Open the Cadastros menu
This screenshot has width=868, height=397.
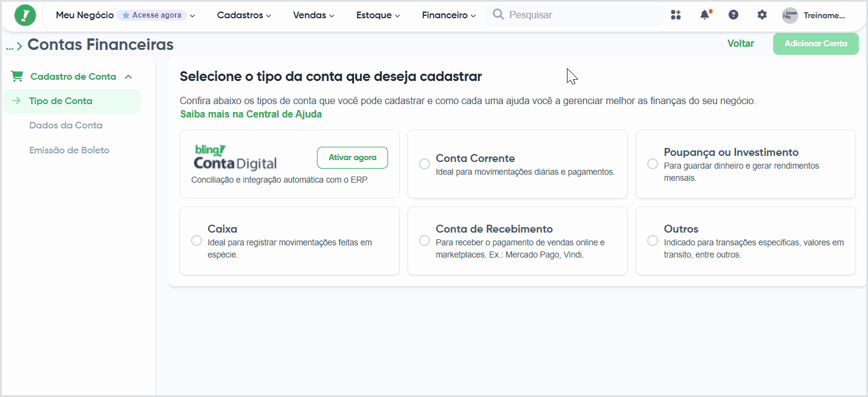pos(244,15)
